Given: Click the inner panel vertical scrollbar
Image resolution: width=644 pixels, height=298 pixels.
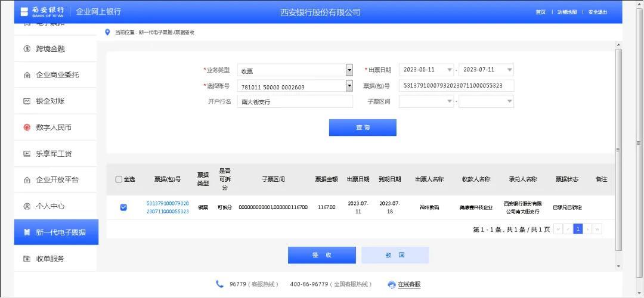Looking at the screenshot, I should coord(618,150).
